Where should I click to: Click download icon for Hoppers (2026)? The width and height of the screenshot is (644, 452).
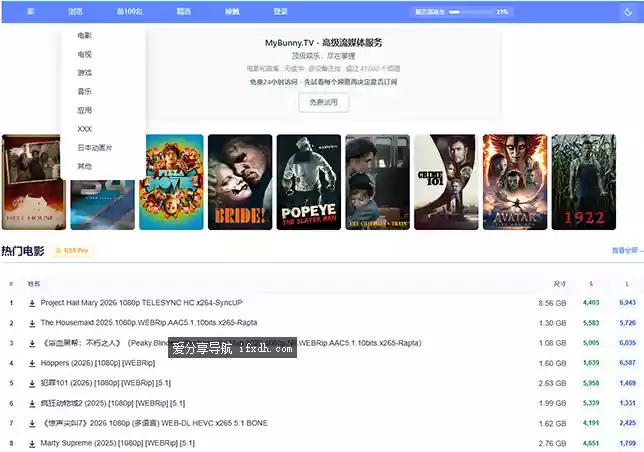(32, 363)
